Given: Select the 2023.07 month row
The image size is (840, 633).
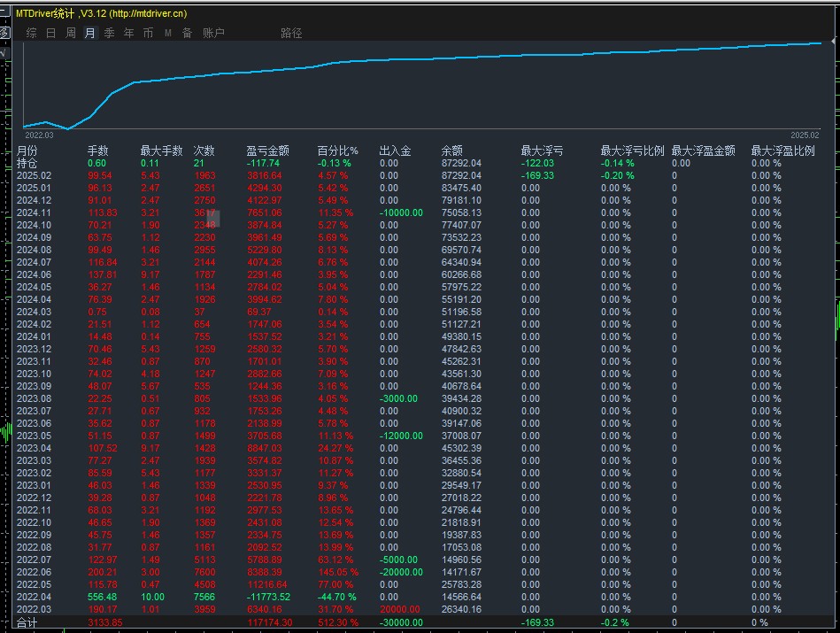Looking at the screenshot, I should tap(35, 411).
